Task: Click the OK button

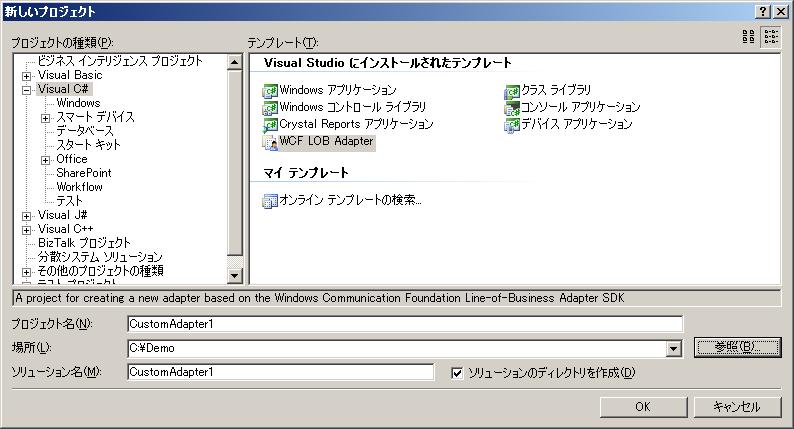Action: [643, 407]
